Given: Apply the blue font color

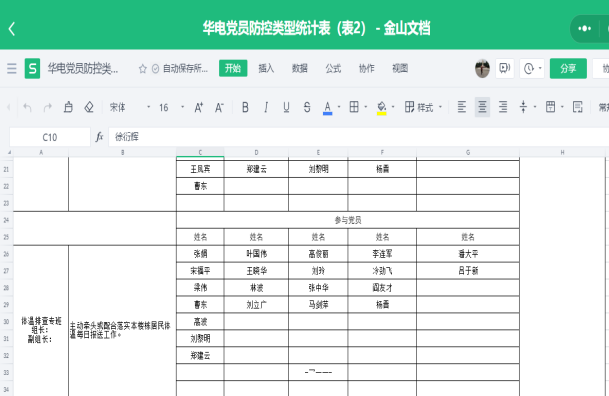Looking at the screenshot, I should pos(327,108).
